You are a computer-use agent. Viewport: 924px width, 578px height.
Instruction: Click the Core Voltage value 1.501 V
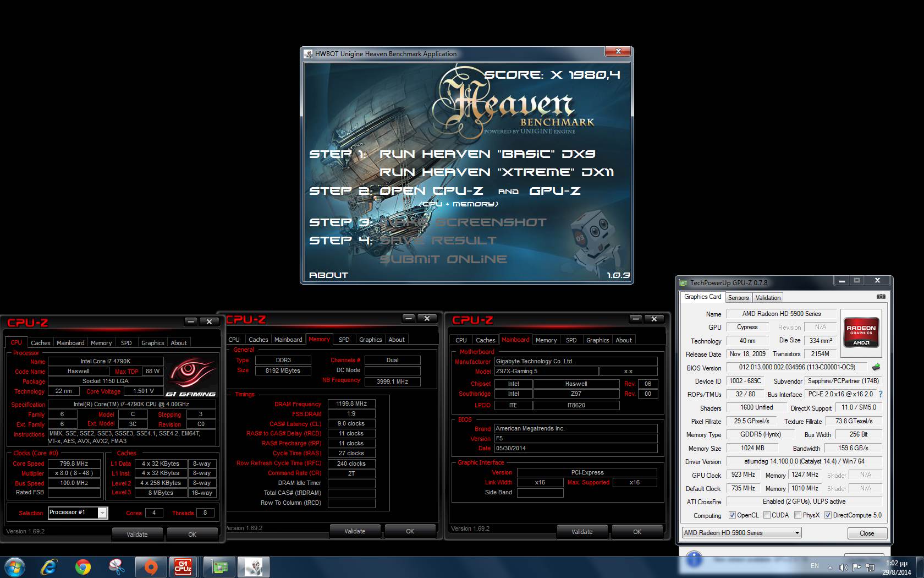click(x=143, y=391)
